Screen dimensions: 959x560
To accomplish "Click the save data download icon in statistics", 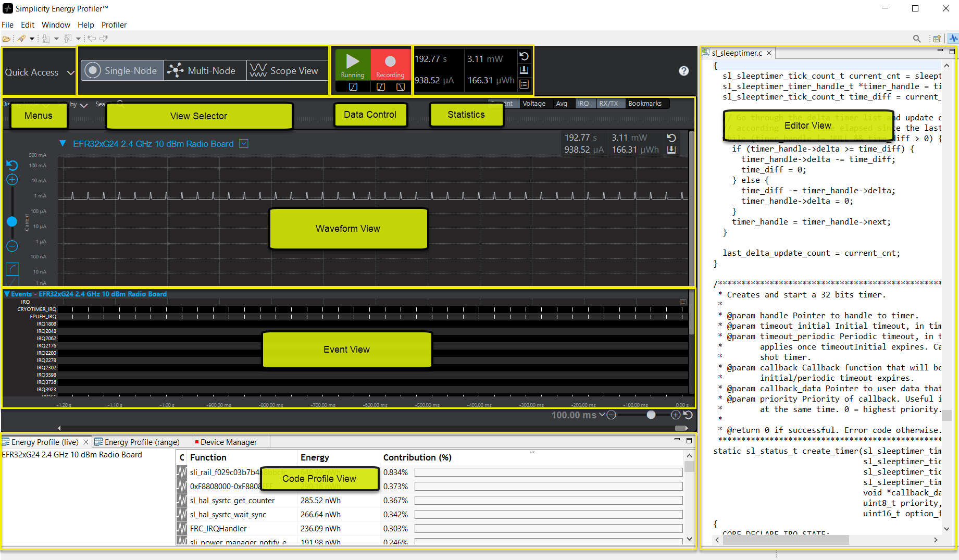I will tap(524, 70).
